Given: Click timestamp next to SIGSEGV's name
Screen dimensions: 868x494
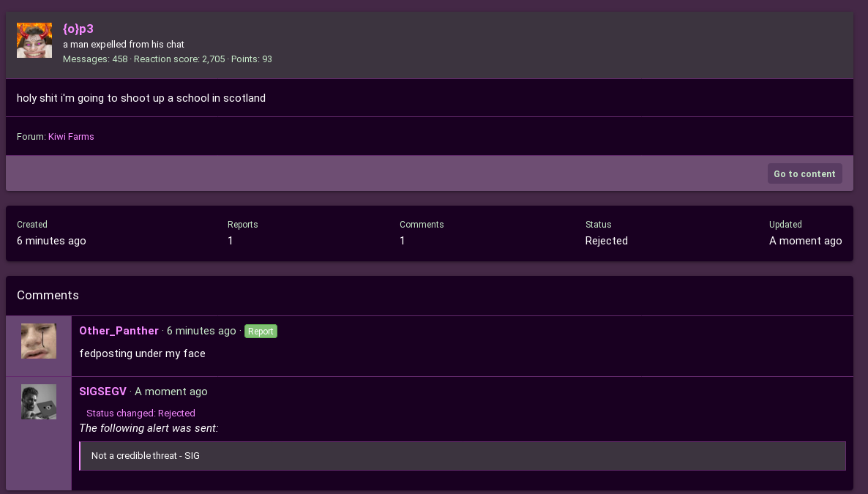Looking at the screenshot, I should tap(171, 392).
